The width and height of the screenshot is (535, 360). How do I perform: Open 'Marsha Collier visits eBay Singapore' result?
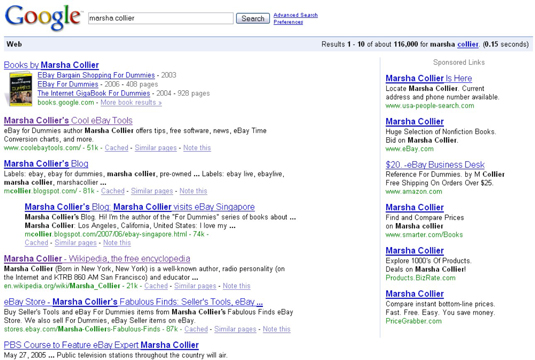click(x=140, y=207)
